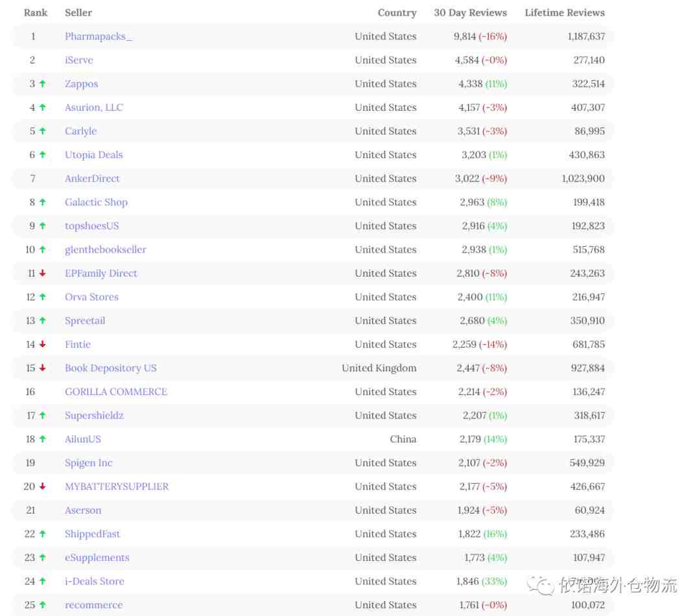
Task: Open the Pharmapacks_ seller page
Action: coord(99,36)
